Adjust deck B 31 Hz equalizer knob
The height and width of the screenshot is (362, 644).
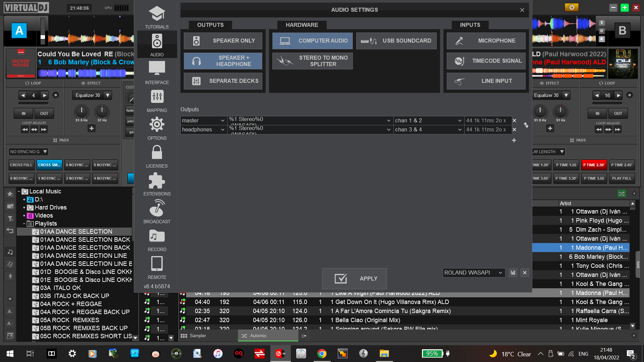(x=560, y=112)
